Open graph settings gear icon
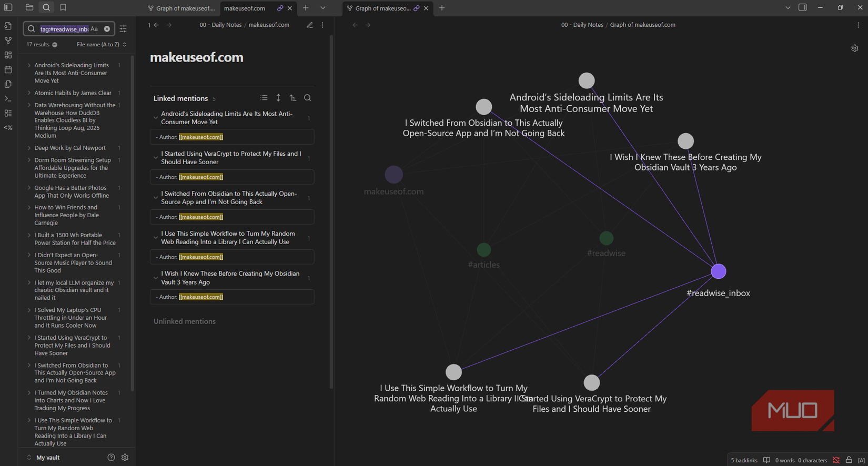Viewport: 868px width, 466px height. pyautogui.click(x=854, y=48)
